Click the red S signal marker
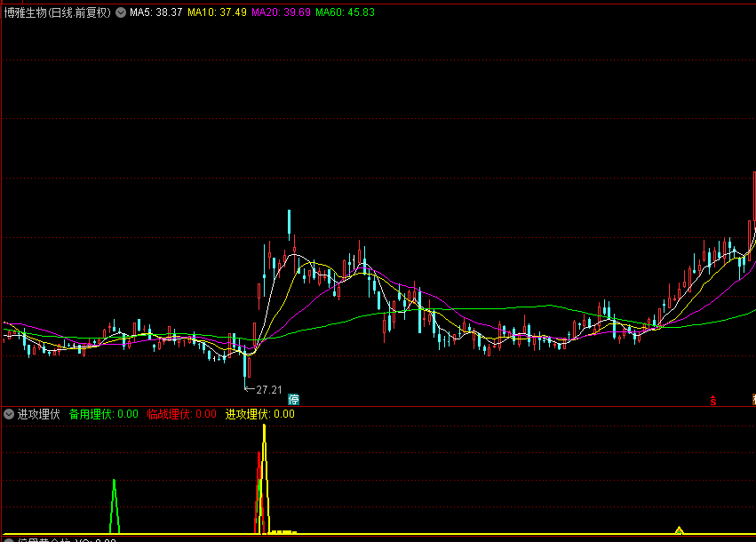This screenshot has width=756, height=542. pyautogui.click(x=713, y=400)
